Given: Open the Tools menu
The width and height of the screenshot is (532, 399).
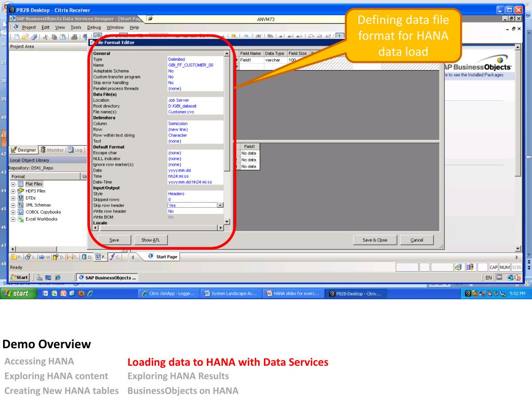Looking at the screenshot, I should (76, 28).
